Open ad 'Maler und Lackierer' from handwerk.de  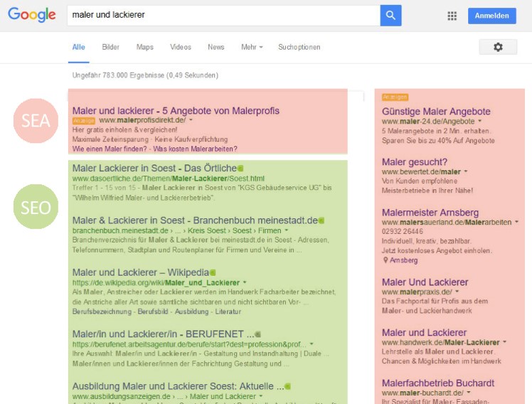424,332
